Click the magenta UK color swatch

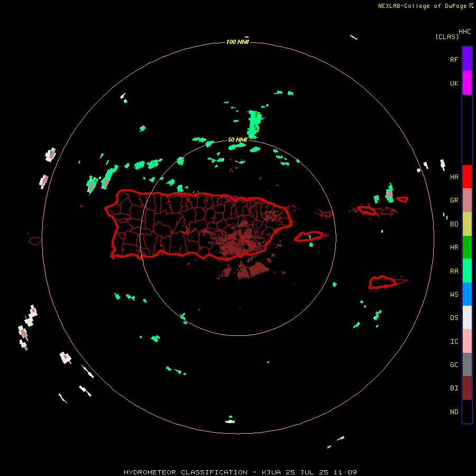coord(467,83)
